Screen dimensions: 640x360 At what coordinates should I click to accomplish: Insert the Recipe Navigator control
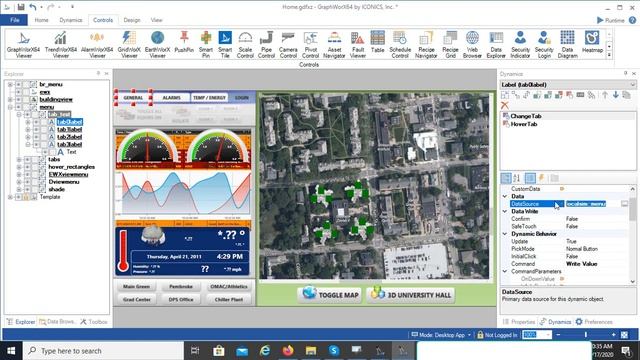(426, 44)
